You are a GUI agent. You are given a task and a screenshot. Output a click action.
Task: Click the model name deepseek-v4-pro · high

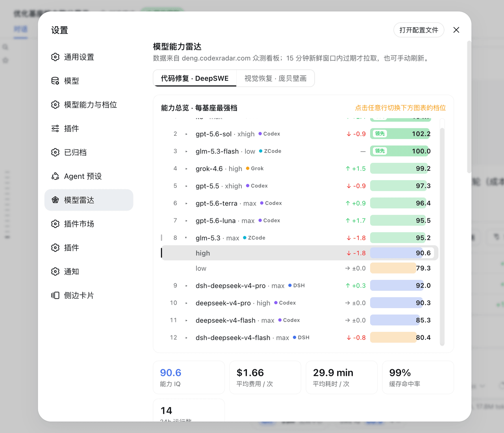(x=233, y=303)
